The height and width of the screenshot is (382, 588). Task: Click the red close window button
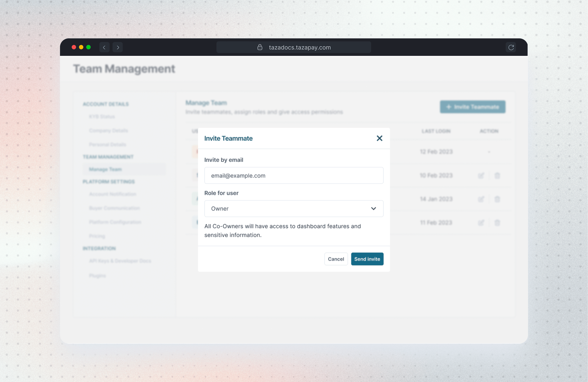tap(74, 47)
